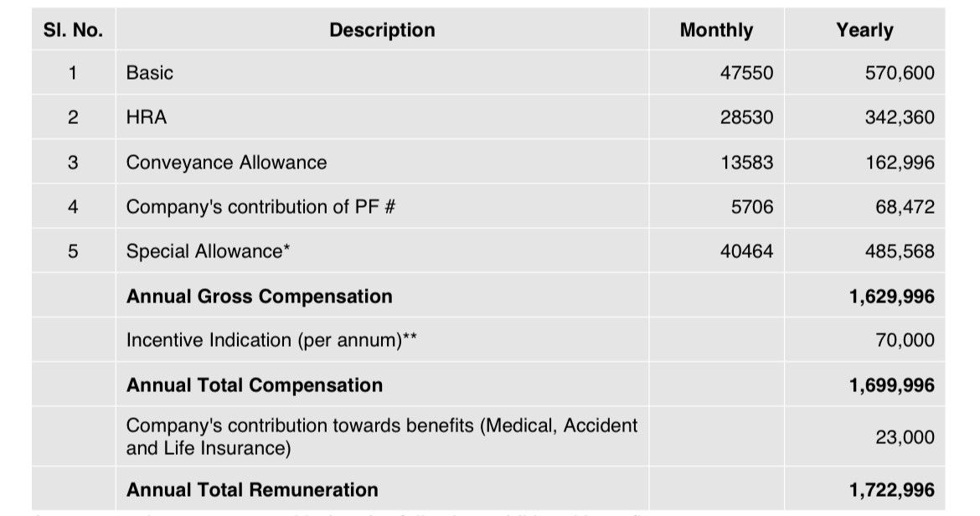980x516 pixels.
Task: Select the Annual Gross Compensation label
Action: (x=260, y=296)
